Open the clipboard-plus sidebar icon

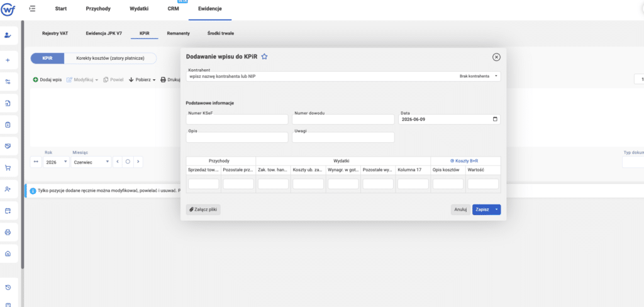(x=8, y=124)
